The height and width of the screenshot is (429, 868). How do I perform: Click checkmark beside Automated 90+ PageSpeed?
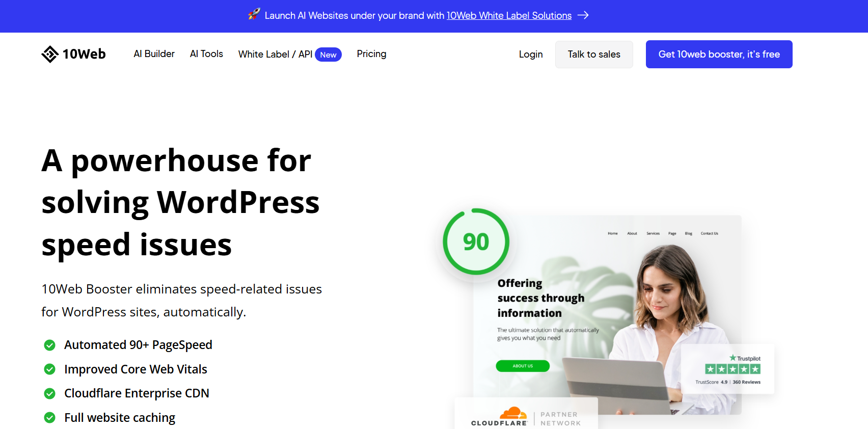coord(50,345)
